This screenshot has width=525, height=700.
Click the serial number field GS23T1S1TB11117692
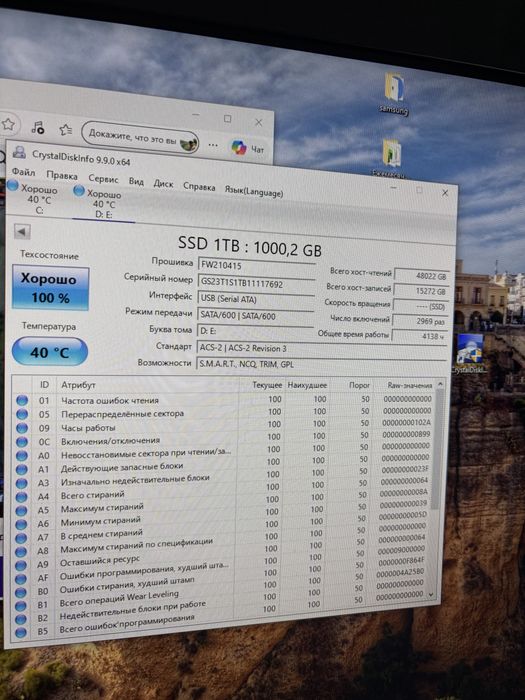tap(256, 283)
